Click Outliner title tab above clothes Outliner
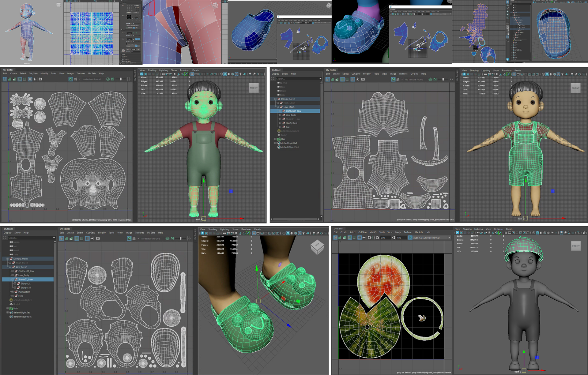 coord(276,70)
